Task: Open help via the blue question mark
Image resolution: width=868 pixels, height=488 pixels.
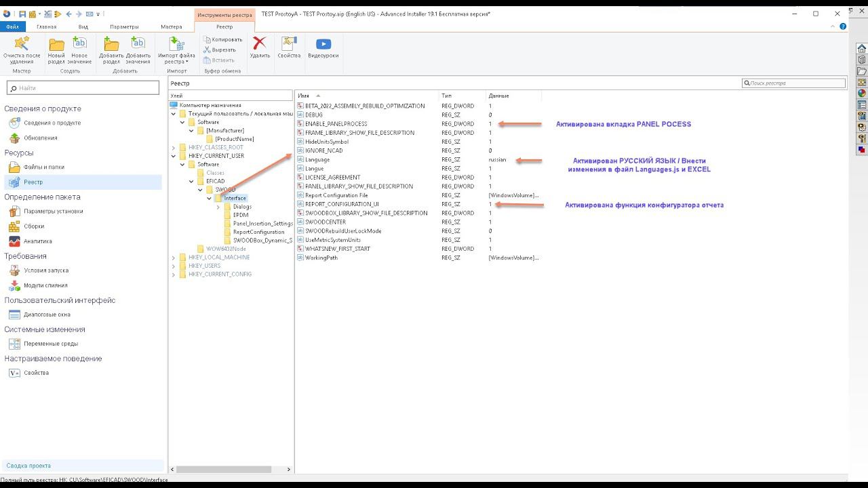Action: point(843,26)
